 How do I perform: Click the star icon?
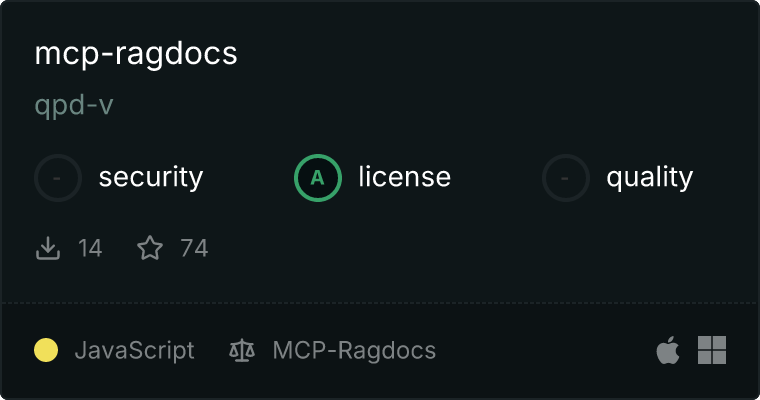[150, 248]
